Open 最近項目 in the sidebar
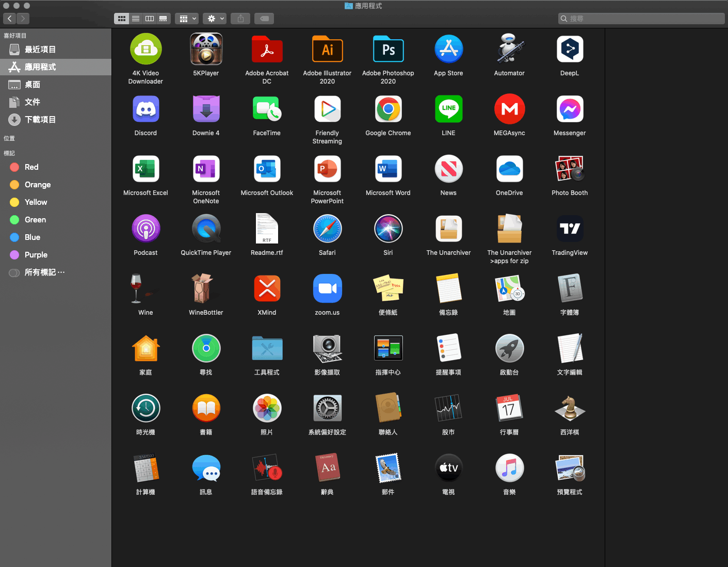This screenshot has height=567, width=728. tap(56, 50)
